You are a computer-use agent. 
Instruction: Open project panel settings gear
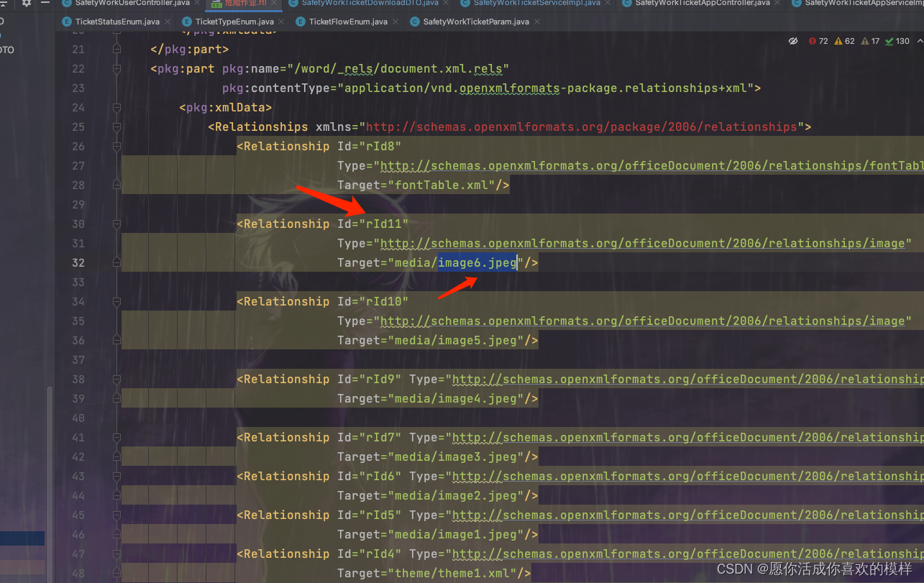pos(27,3)
